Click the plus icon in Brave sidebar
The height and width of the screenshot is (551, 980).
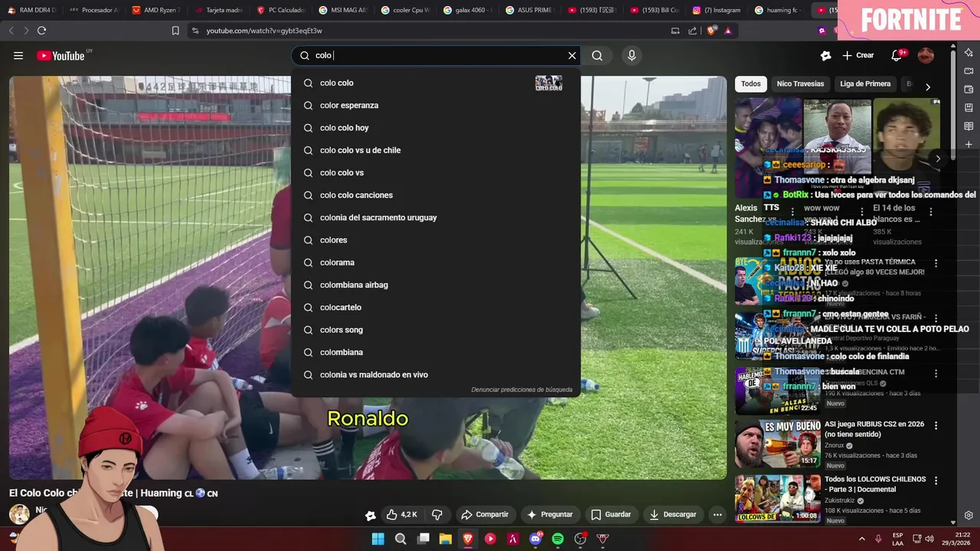pos(969,144)
